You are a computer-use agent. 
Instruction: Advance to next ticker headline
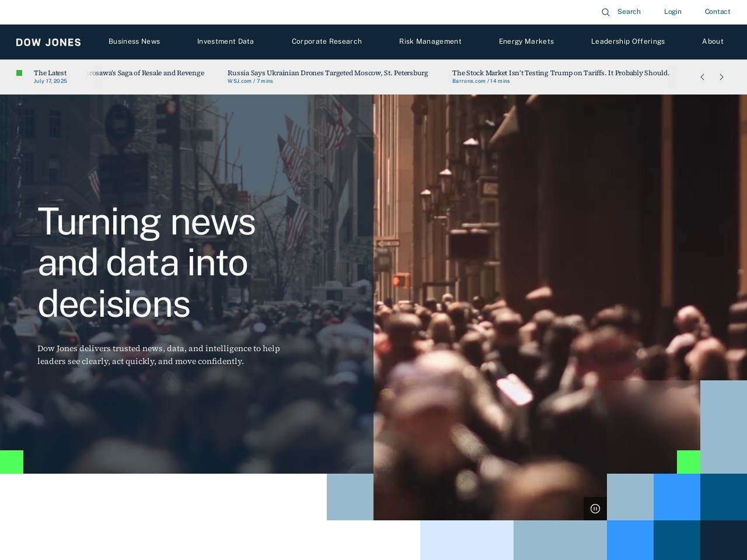tap(721, 77)
